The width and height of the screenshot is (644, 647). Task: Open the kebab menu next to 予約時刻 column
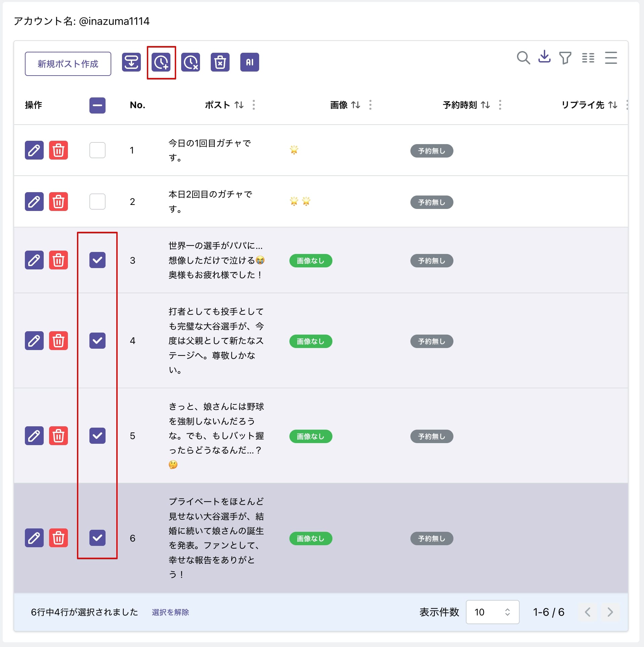click(500, 105)
